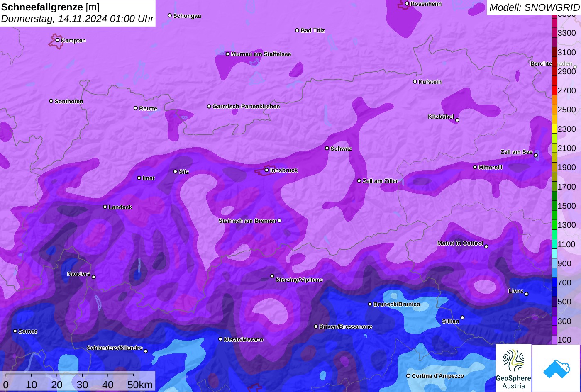Click the Steinach am Brenner label

[x=247, y=221]
